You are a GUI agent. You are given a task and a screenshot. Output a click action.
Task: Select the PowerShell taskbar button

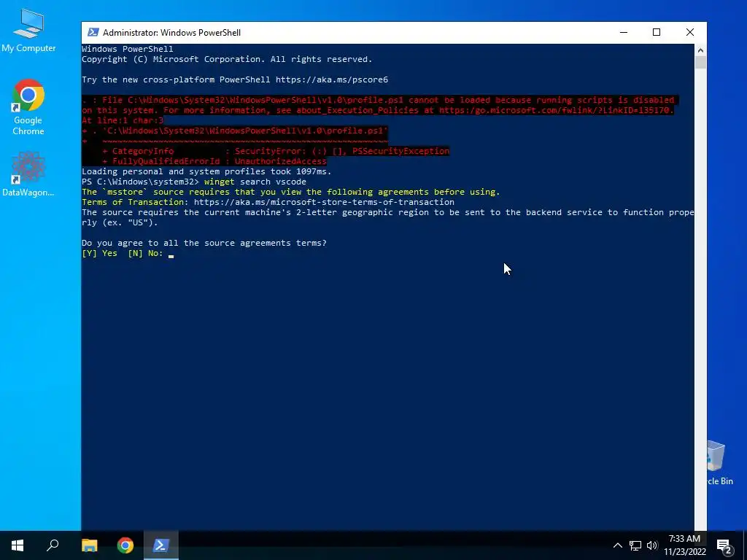(161, 545)
